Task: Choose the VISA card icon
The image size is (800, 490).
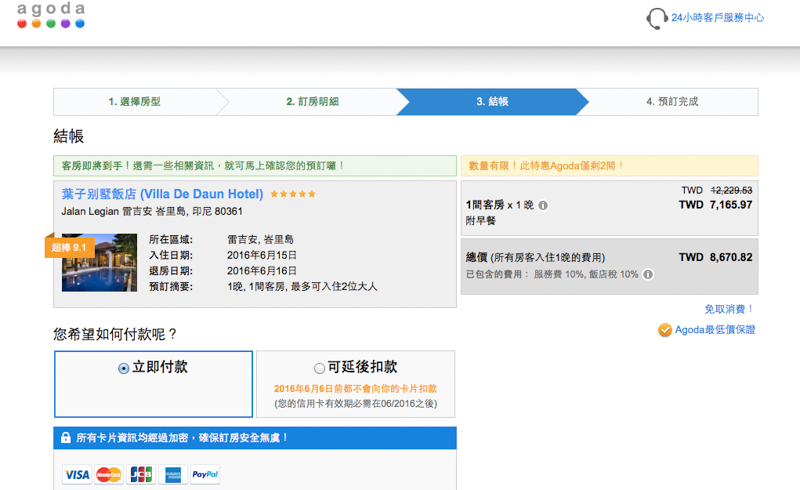Action: 77,475
